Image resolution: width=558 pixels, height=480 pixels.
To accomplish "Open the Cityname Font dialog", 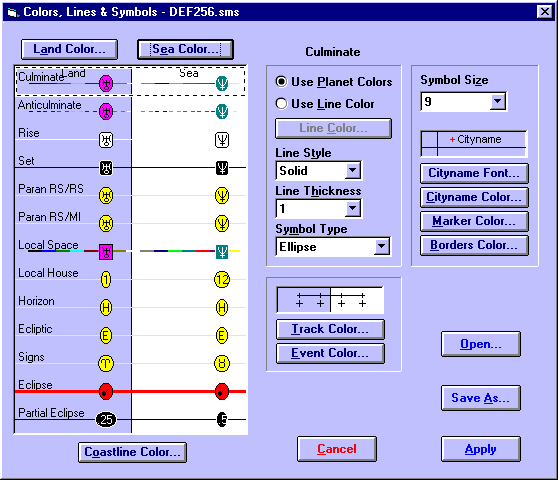I will (x=474, y=173).
